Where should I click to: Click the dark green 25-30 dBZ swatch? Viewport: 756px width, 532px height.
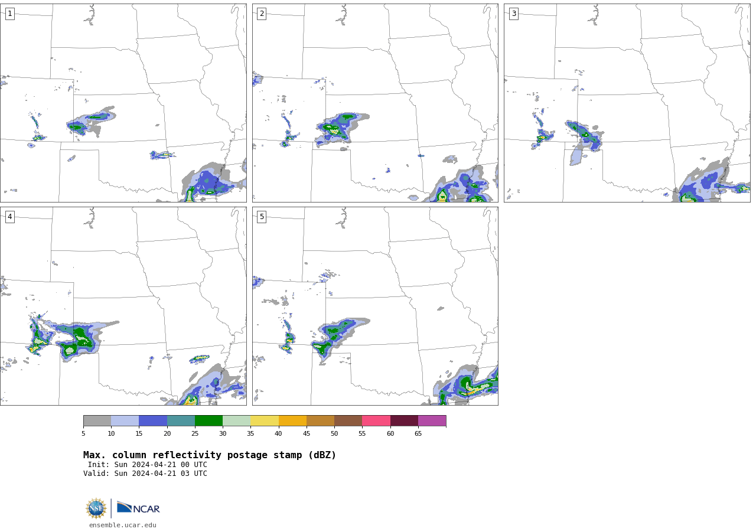[208, 421]
